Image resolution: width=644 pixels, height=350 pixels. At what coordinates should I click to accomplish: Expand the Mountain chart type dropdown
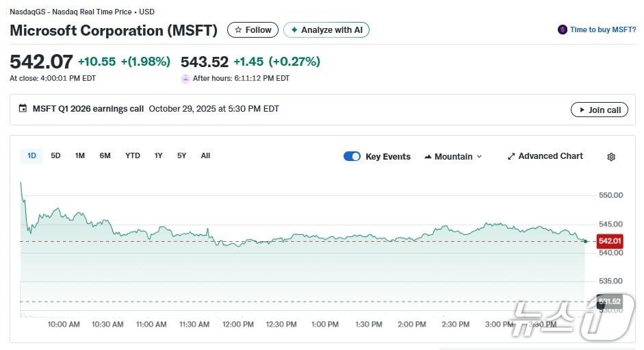[453, 157]
